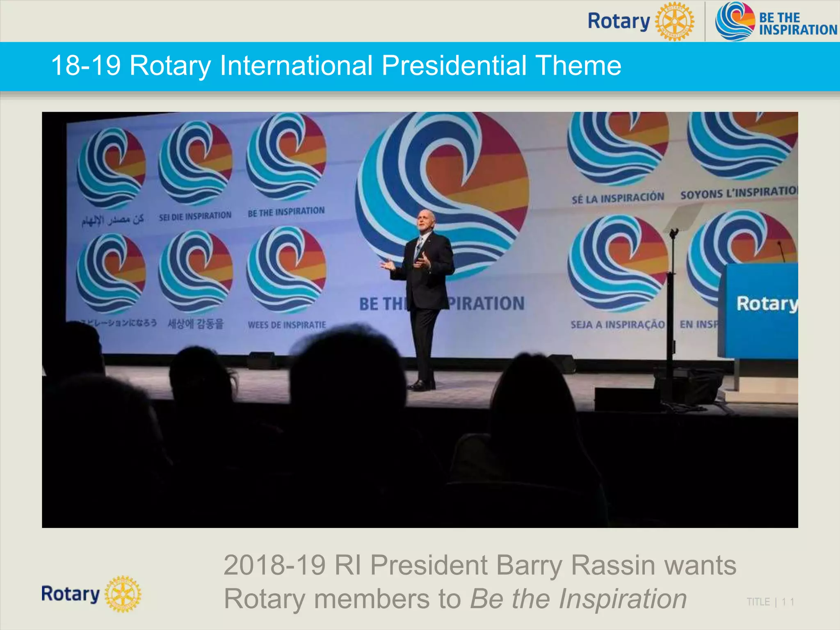Click the Rotary wordmark in the header

click(619, 21)
